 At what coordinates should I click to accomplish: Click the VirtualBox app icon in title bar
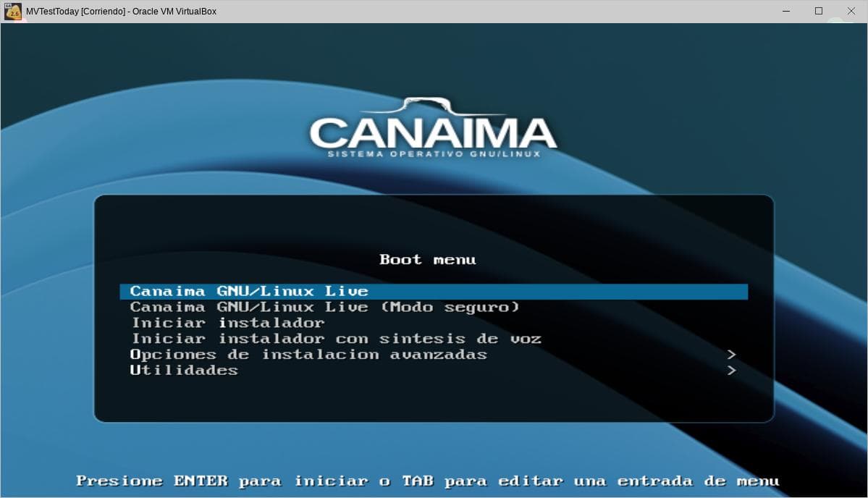click(x=13, y=11)
